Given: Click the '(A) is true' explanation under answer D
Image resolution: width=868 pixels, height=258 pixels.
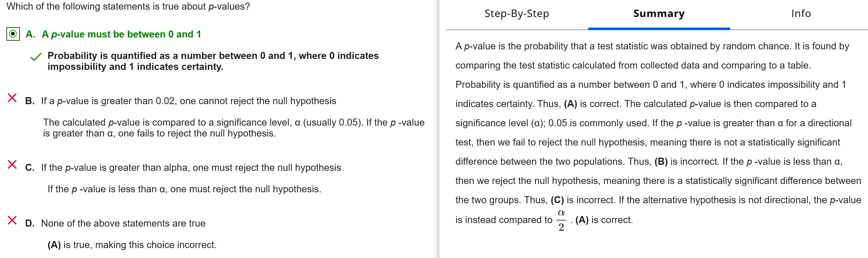Looking at the screenshot, I should tap(132, 245).
